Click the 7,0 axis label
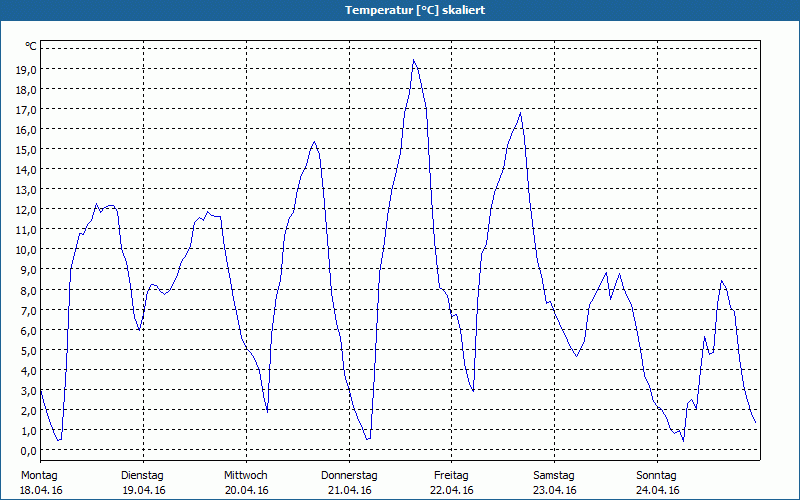800x500 pixels. point(28,310)
